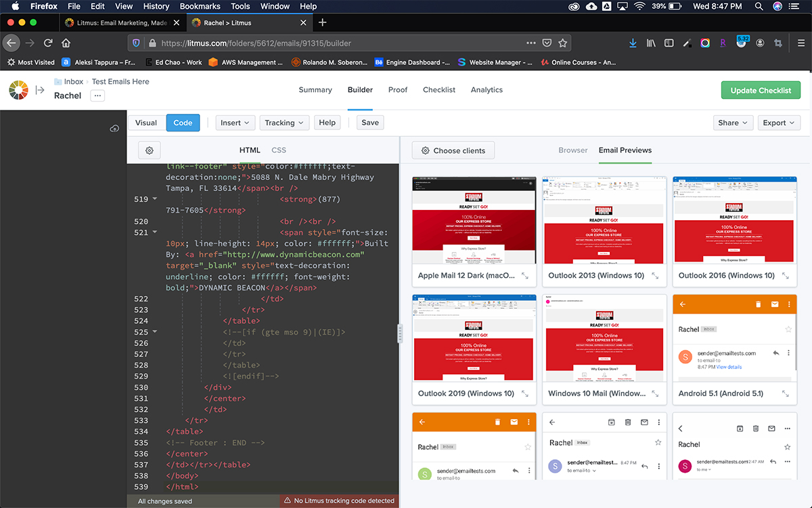Go to the Analytics tab

point(487,89)
